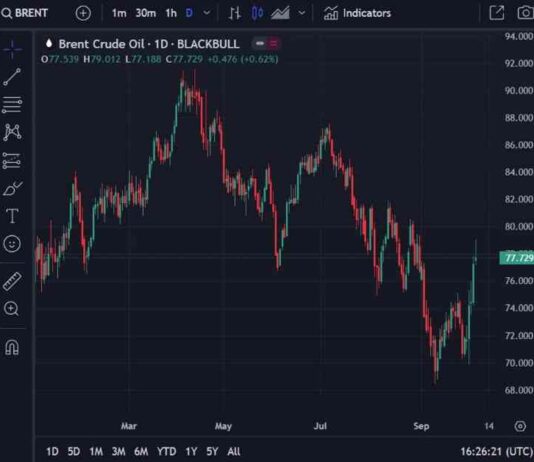
Task: Open the Indicators menu
Action: [x=357, y=13]
